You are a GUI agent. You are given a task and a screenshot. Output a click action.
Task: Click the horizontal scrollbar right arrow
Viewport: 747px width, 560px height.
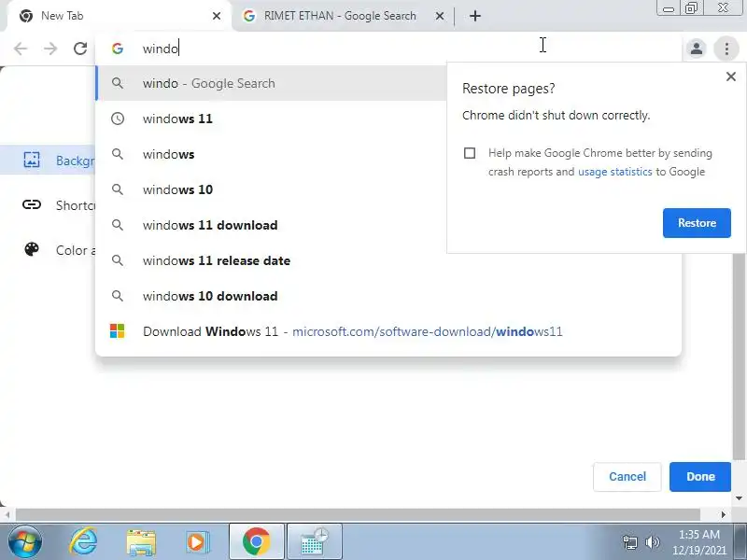click(723, 515)
